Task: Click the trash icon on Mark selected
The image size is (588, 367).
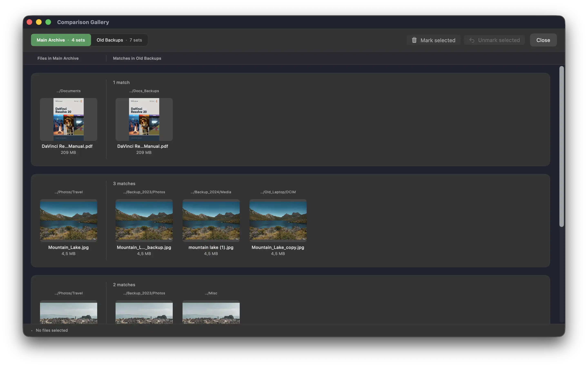Action: pyautogui.click(x=414, y=40)
